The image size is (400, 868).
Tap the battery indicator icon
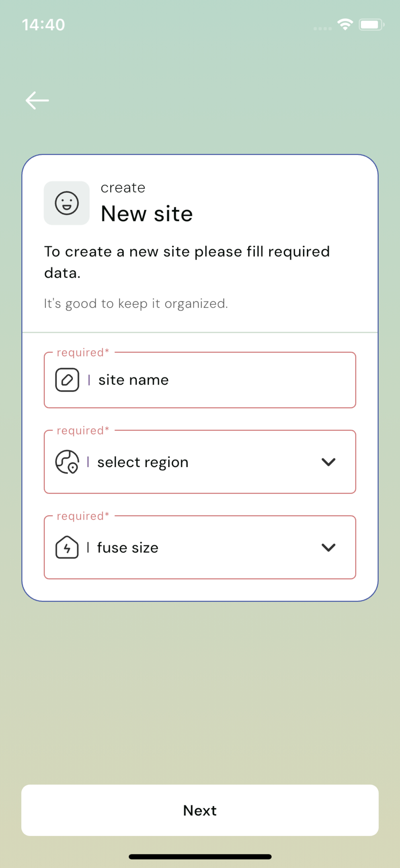click(x=371, y=25)
